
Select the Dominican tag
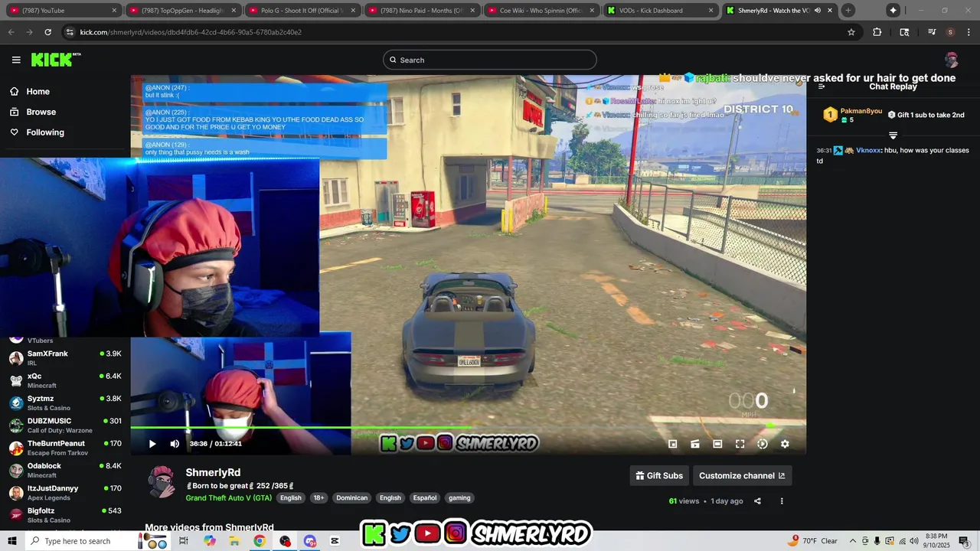(352, 498)
